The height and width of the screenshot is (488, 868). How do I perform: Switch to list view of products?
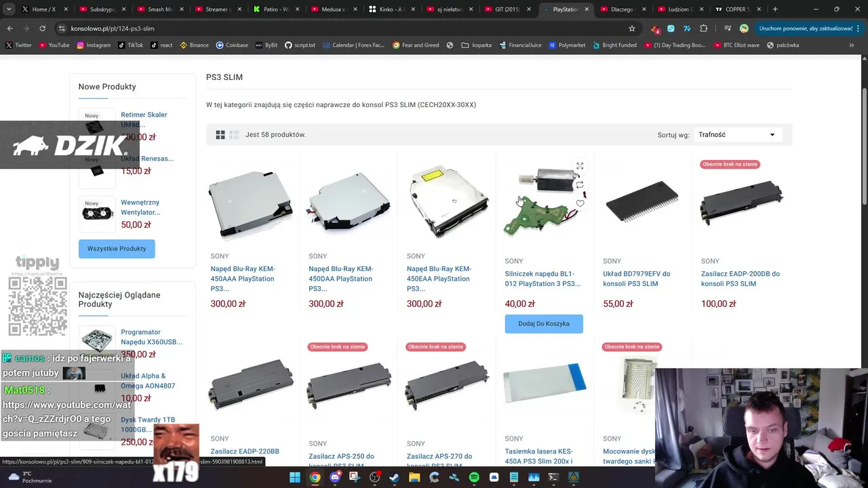pos(234,135)
